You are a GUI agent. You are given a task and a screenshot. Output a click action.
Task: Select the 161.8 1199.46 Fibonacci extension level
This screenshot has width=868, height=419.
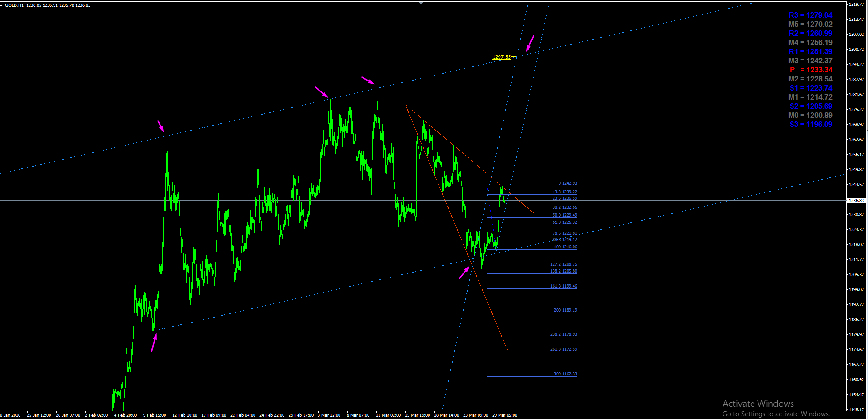tap(564, 286)
